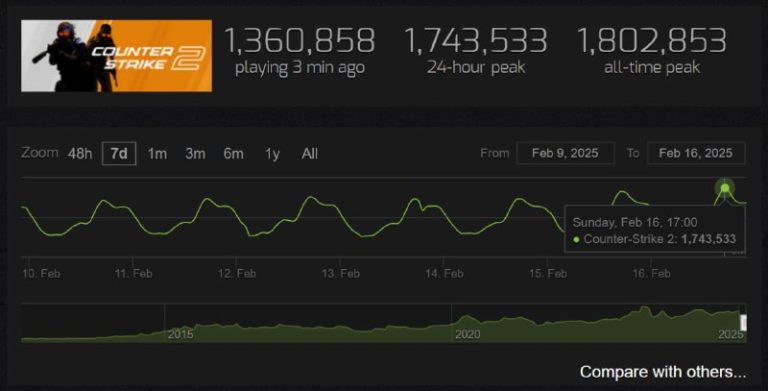768x391 pixels.
Task: Set chart zoom to 1y
Action: 272,154
